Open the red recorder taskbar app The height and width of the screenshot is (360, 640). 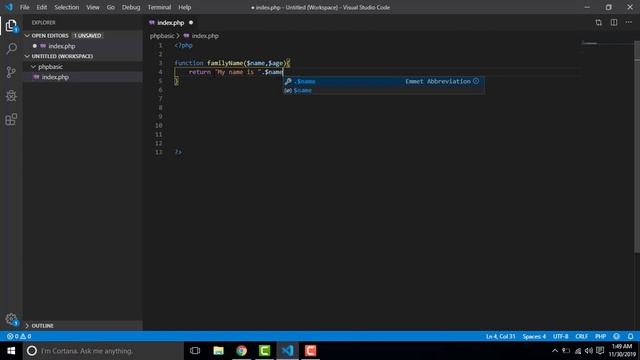[310, 351]
